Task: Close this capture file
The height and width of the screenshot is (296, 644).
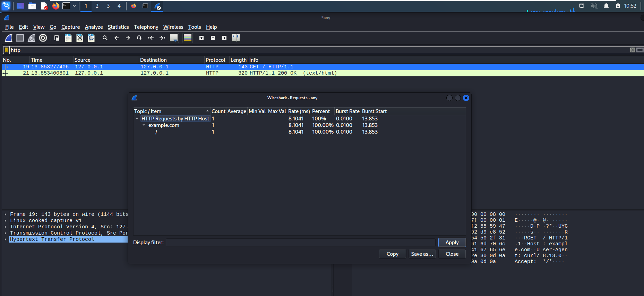Action: pyautogui.click(x=80, y=38)
